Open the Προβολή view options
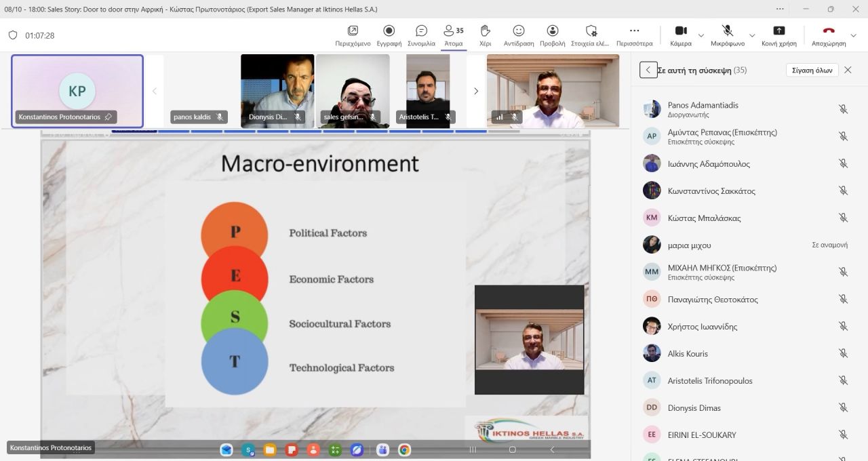This screenshot has width=868, height=461. coord(553,35)
